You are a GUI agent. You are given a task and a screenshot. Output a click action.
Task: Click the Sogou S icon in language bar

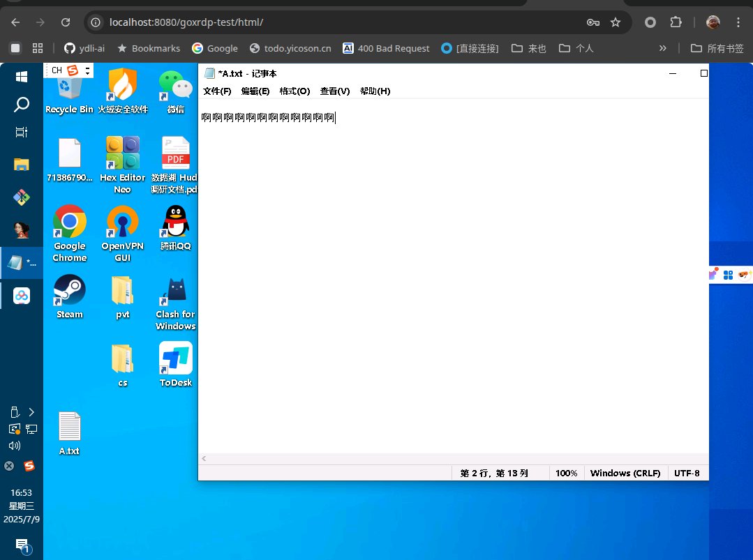[73, 70]
